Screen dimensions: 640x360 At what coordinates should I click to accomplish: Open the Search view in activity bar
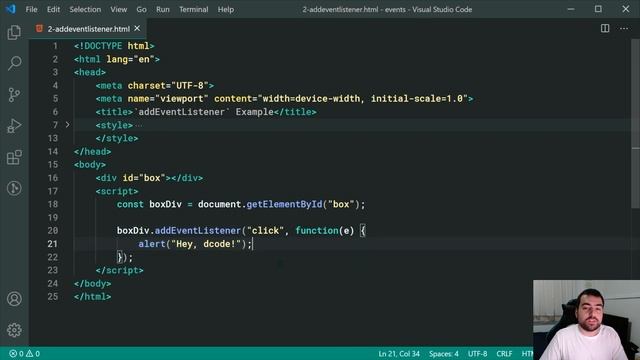click(x=14, y=63)
